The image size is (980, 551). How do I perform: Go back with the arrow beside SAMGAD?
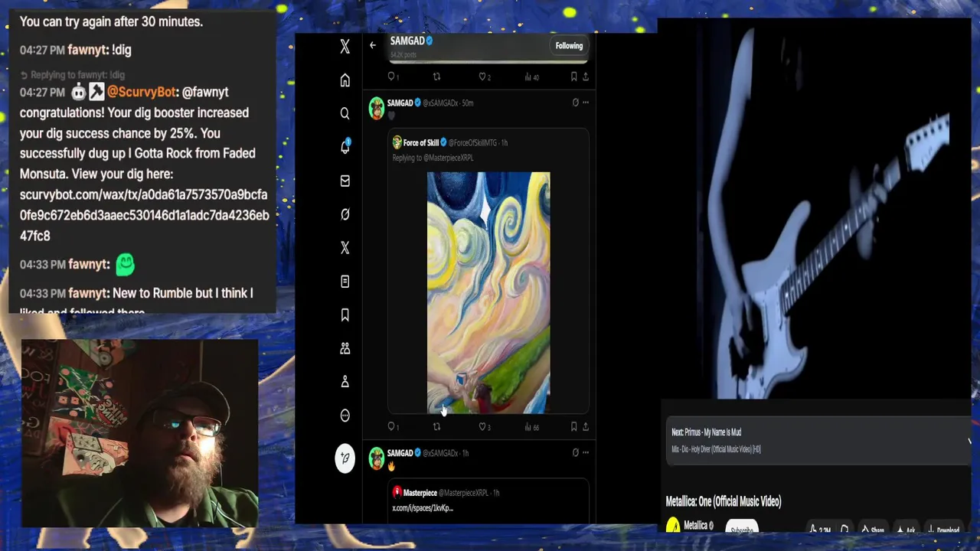click(x=373, y=45)
